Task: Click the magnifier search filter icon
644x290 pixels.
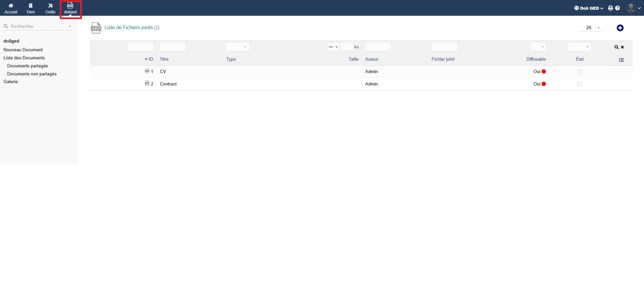Action: [616, 47]
